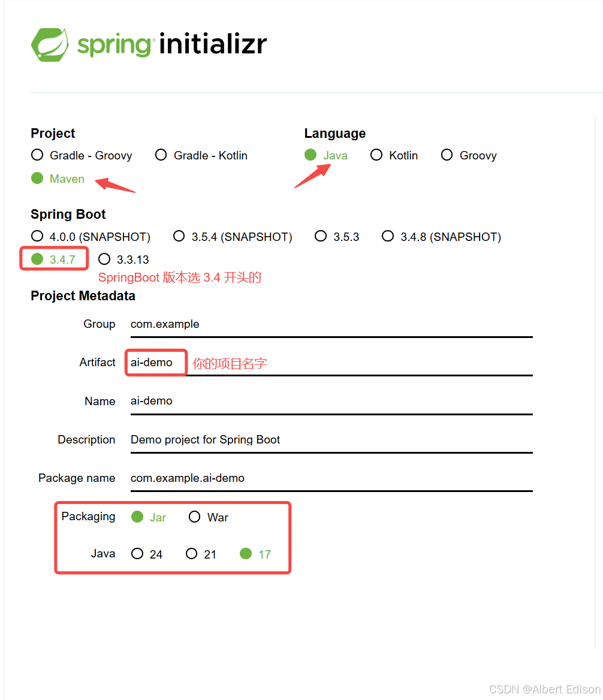Image resolution: width=603 pixels, height=700 pixels.
Task: Click the Spring leaf logo icon
Action: [50, 44]
